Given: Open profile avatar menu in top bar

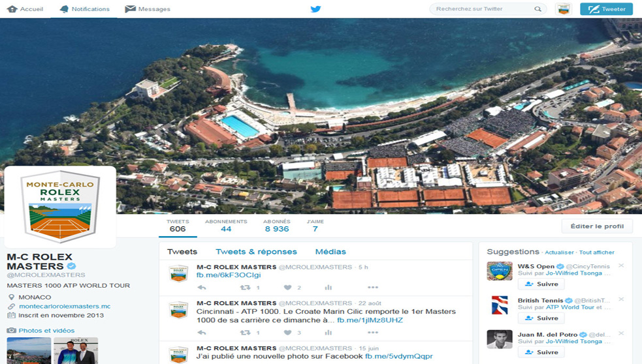Looking at the screenshot, I should (x=563, y=9).
